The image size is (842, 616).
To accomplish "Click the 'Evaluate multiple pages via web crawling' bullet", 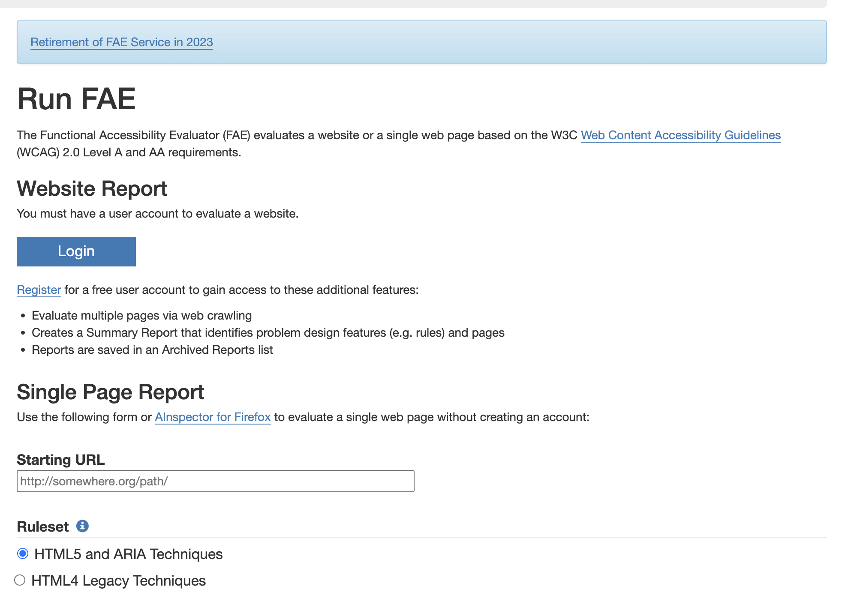I will tap(141, 315).
